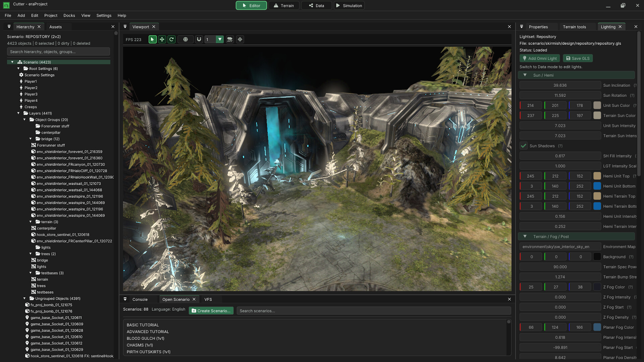
Task: Collapse the Terrain / Fog / Post section
Action: 525,236
